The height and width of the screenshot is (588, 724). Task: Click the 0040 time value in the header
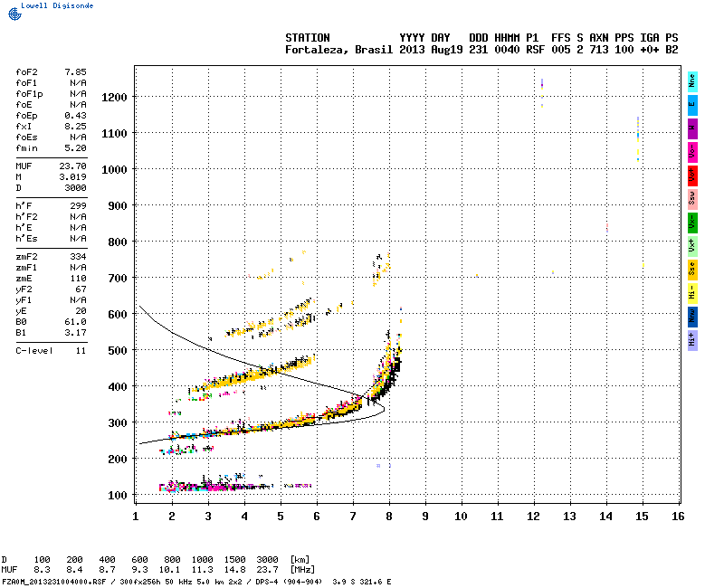507,50
